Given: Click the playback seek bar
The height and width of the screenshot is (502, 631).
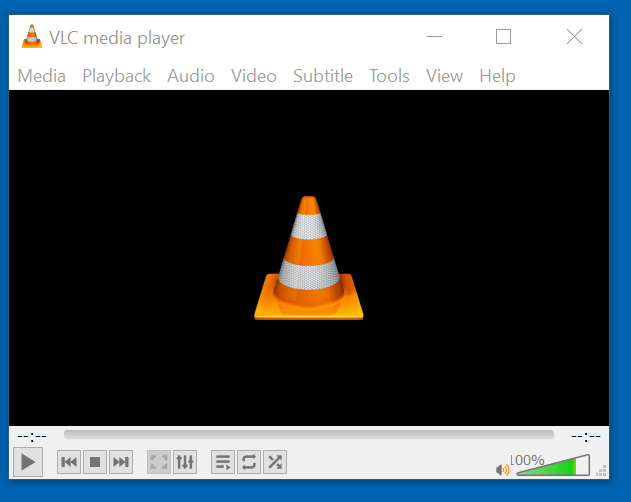Looking at the screenshot, I should click(x=309, y=434).
